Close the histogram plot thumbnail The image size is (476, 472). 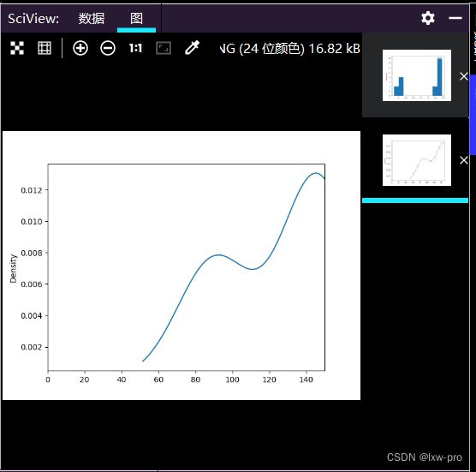tap(463, 76)
